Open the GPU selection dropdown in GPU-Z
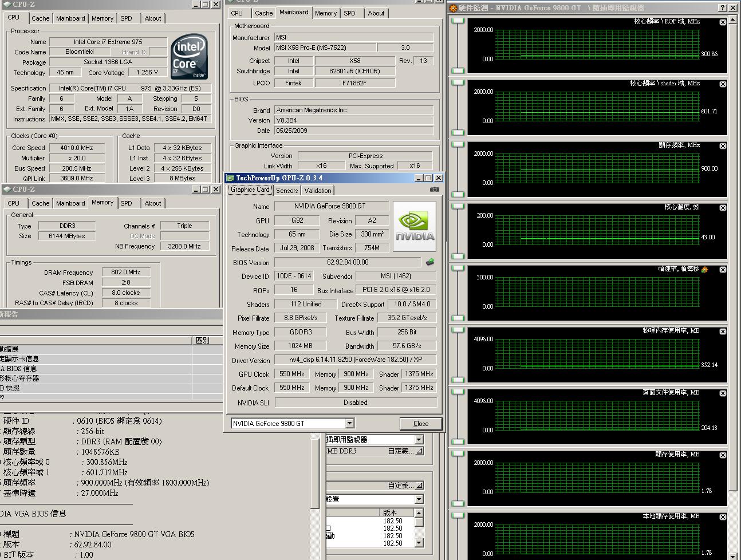This screenshot has height=560, width=741. coord(349,423)
